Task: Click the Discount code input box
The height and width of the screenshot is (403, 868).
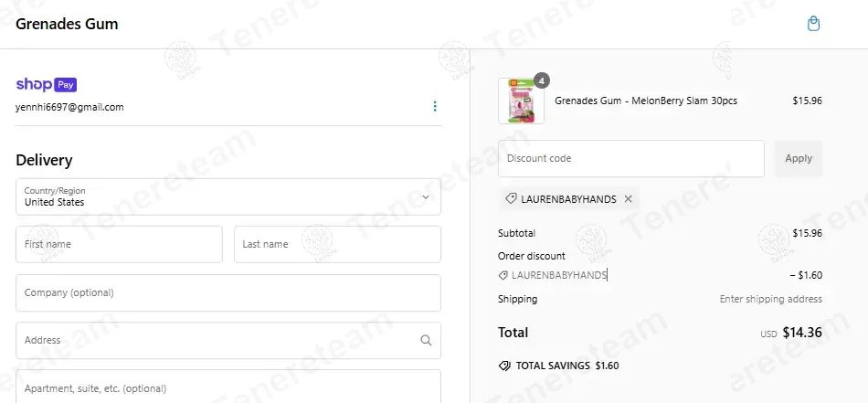Action: coord(630,158)
